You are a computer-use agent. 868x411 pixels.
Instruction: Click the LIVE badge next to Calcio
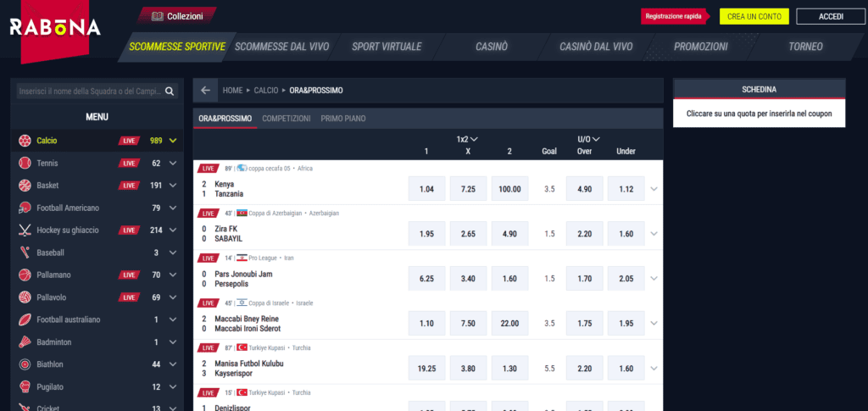[x=129, y=141]
